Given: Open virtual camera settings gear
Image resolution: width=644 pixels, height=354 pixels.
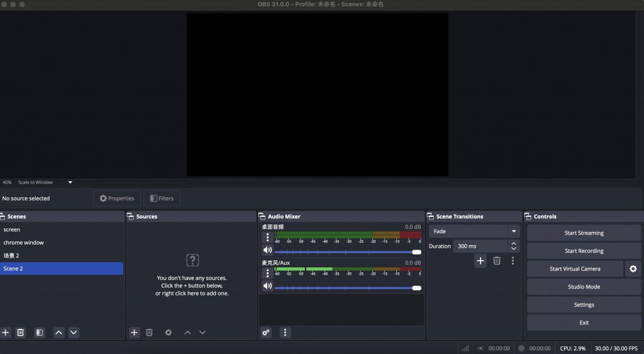Looking at the screenshot, I should (x=633, y=268).
